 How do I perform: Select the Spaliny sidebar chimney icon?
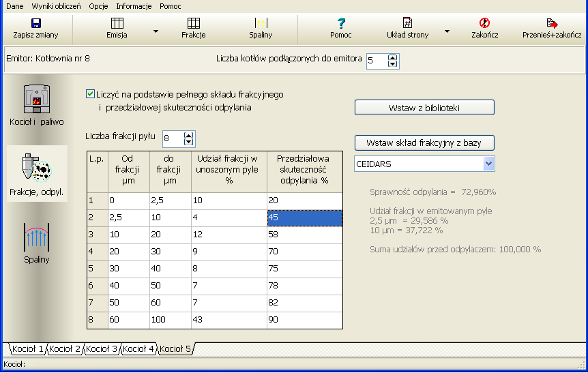tap(37, 237)
